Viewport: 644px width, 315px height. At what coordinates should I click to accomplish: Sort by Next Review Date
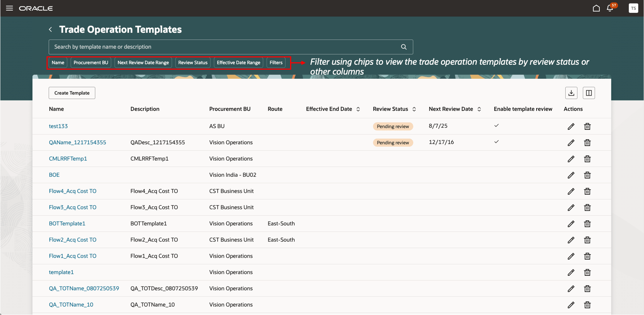coord(479,109)
